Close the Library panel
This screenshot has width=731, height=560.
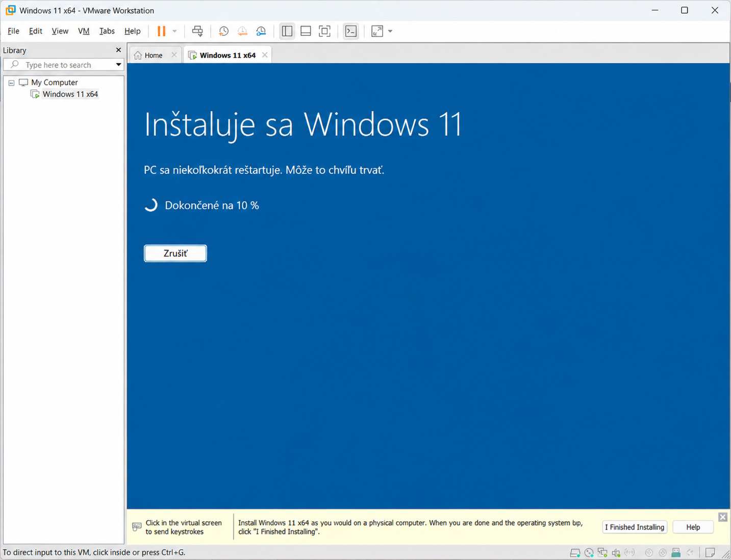[x=118, y=50]
